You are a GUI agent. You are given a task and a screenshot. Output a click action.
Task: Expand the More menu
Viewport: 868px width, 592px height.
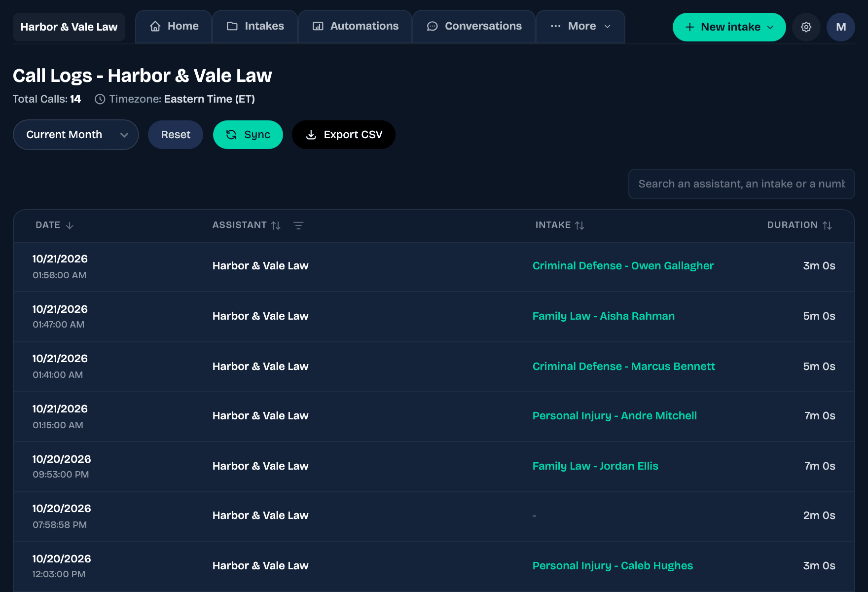click(x=580, y=26)
